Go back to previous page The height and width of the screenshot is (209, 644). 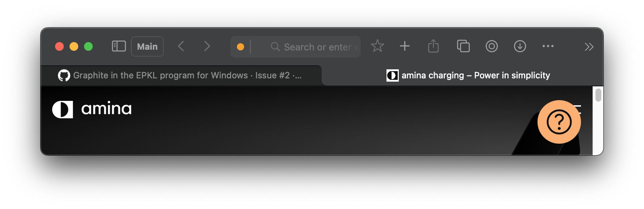click(x=181, y=46)
